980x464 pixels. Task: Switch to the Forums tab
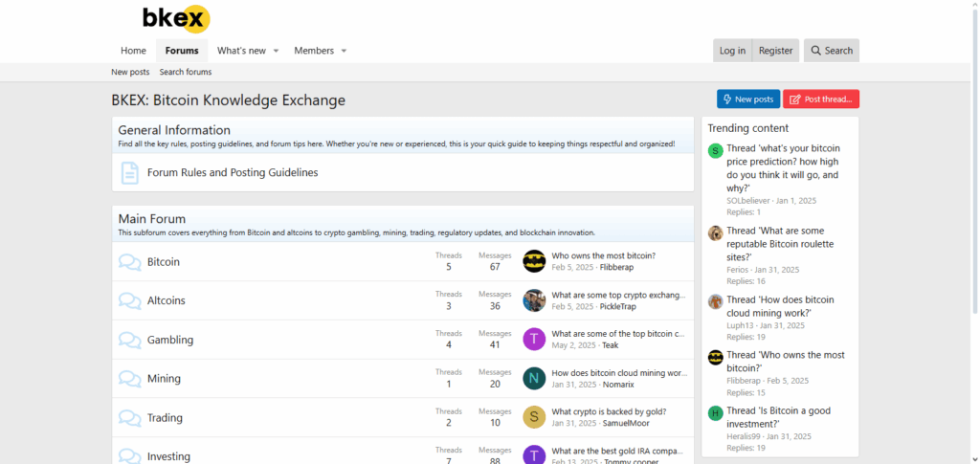182,51
